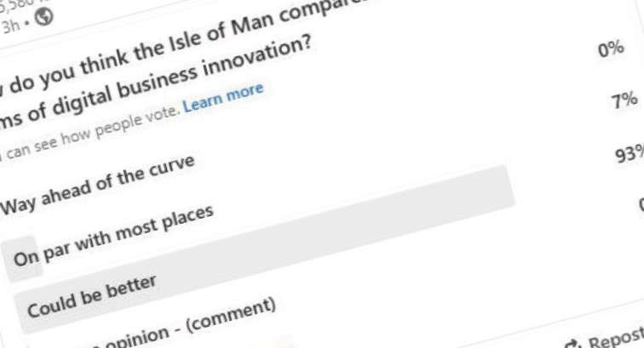The image size is (644, 348).
Task: Select the Way ahead of the curve option
Action: 98,185
